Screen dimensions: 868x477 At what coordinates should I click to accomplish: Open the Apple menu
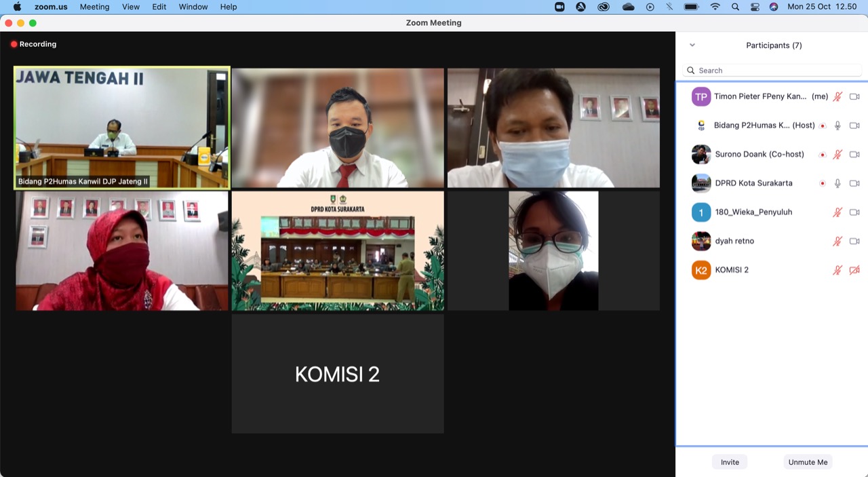point(17,7)
